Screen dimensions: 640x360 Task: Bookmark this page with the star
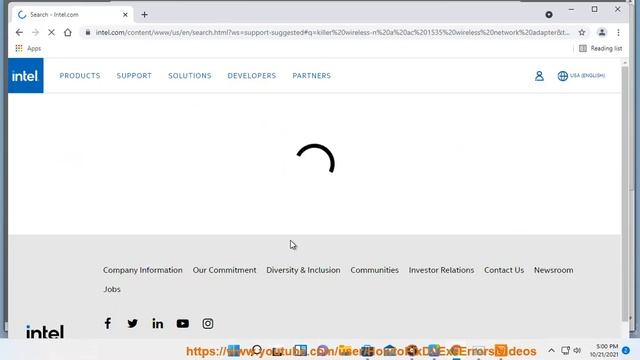[582, 32]
